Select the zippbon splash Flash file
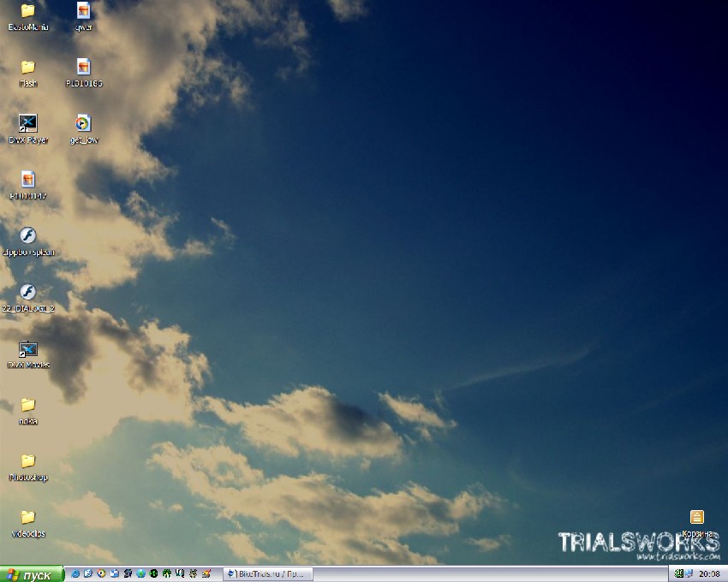728x582 pixels. point(28,236)
